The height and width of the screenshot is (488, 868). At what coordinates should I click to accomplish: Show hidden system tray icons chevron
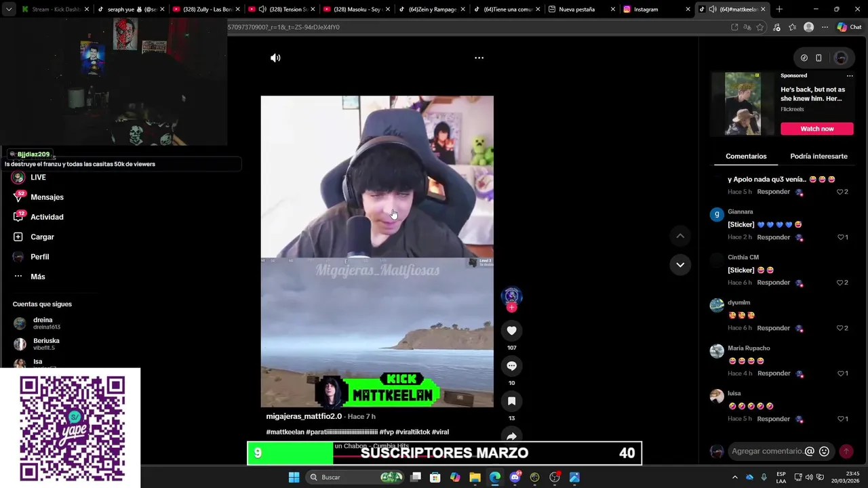734,477
